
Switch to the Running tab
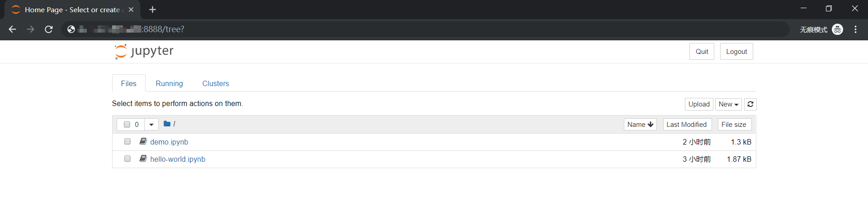(x=169, y=83)
